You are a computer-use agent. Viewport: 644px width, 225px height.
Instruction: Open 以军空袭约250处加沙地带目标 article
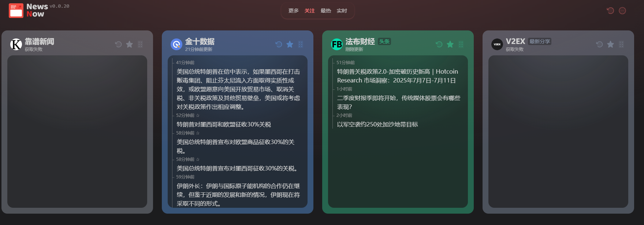coord(377,124)
